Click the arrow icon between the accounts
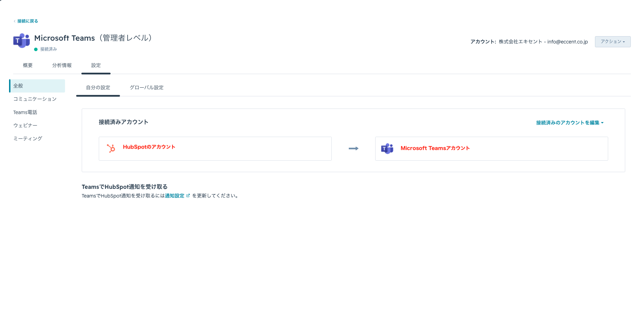The width and height of the screenshot is (644, 329). (x=353, y=149)
